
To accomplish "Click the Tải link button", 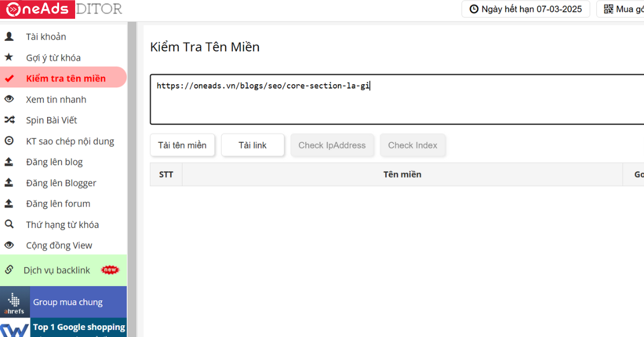I will point(253,145).
